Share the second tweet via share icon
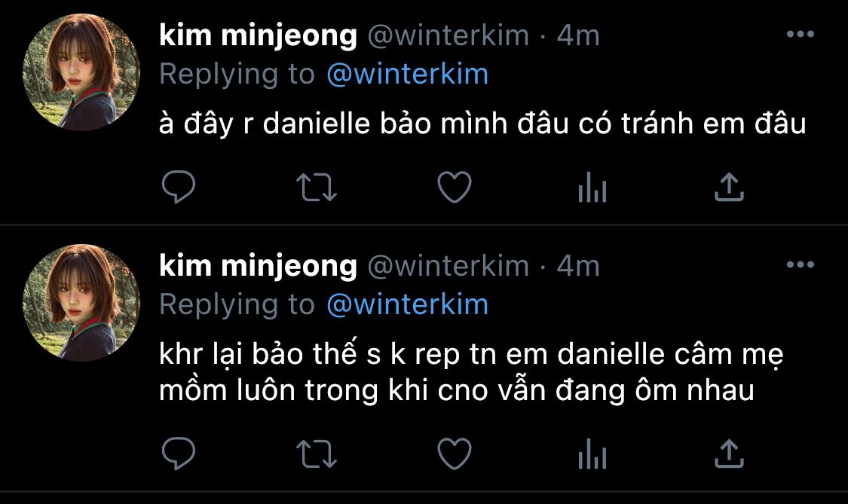The height and width of the screenshot is (504, 848). [x=729, y=454]
